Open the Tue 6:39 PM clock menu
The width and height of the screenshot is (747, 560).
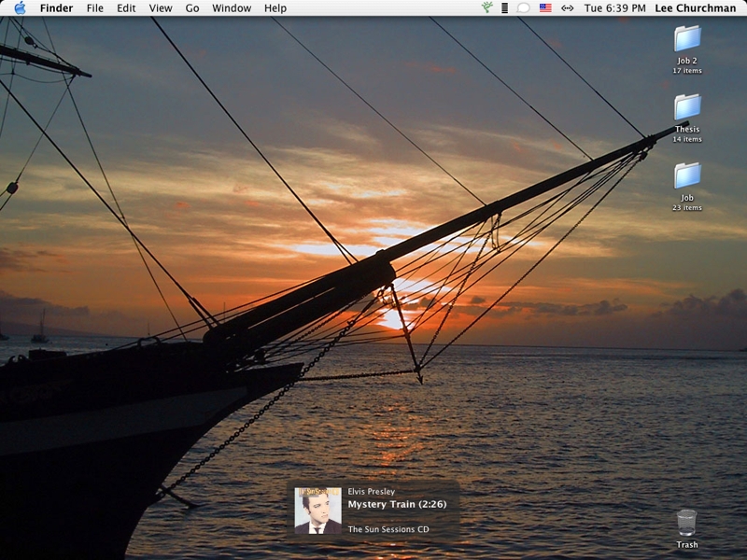(x=614, y=8)
